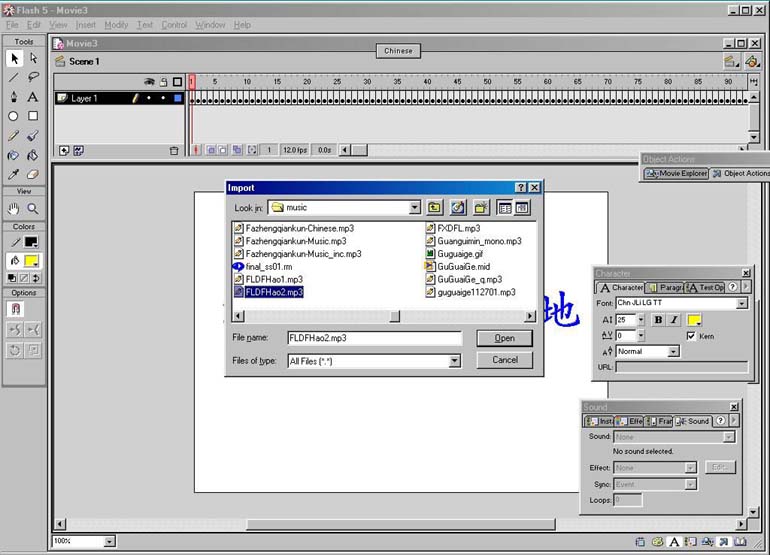Select the Lasso tool
The width and height of the screenshot is (770, 555).
(x=33, y=77)
